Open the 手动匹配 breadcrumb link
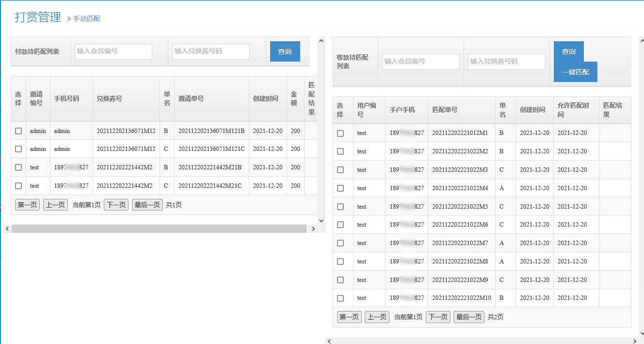The width and height of the screenshot is (644, 344). point(87,18)
